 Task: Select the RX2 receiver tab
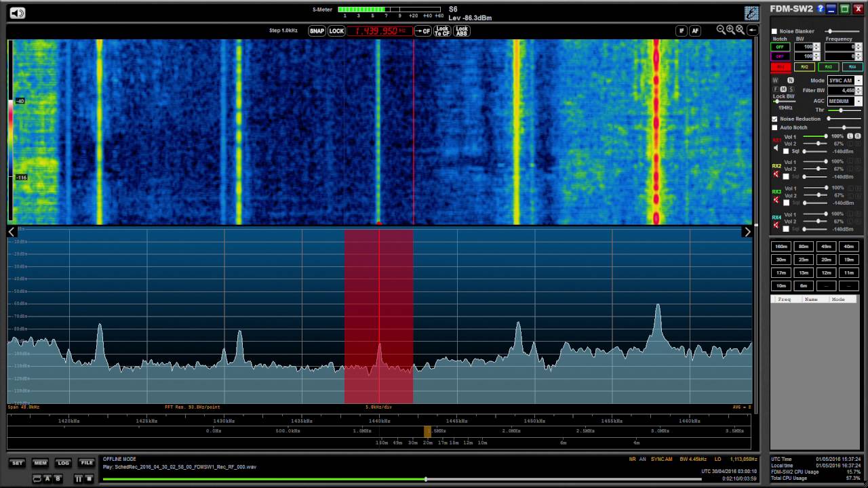(804, 67)
